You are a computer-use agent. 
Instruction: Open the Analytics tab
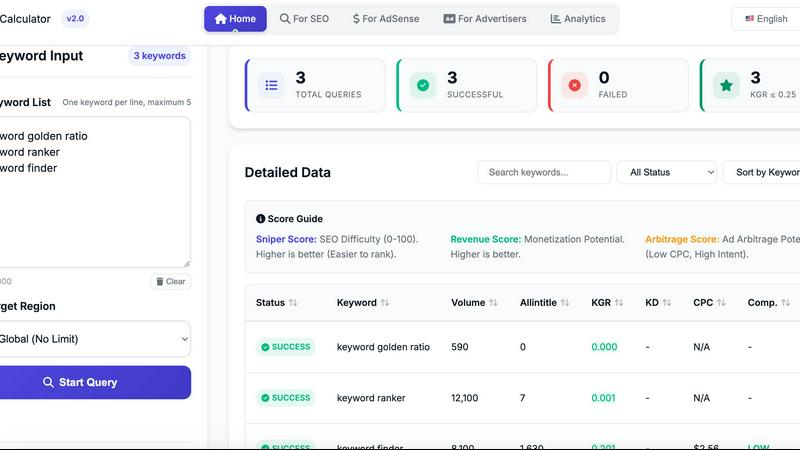pyautogui.click(x=578, y=19)
